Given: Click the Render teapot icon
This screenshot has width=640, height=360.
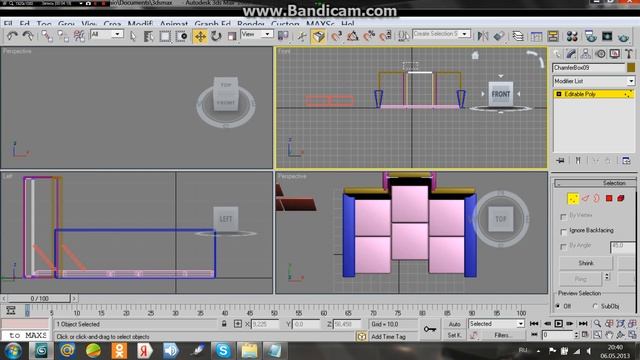Looking at the screenshot, I should click(x=623, y=36).
